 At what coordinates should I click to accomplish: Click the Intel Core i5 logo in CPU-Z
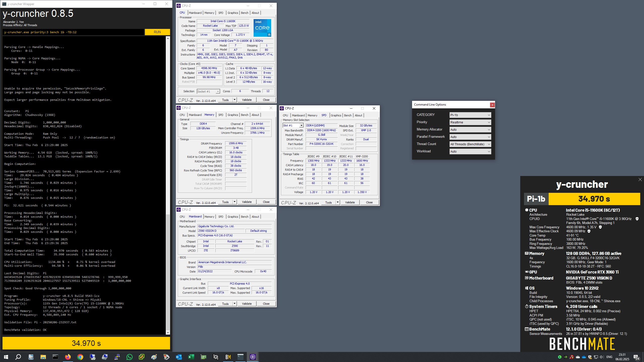pos(262,28)
